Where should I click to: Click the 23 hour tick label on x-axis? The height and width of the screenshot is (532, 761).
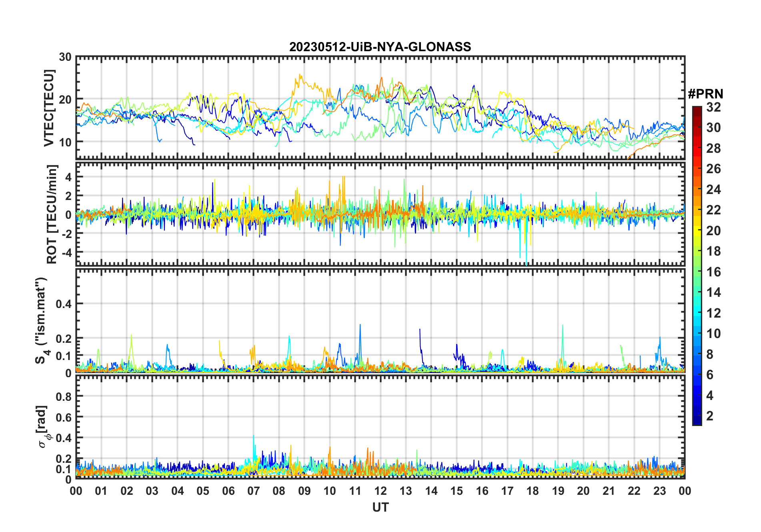coord(659,491)
